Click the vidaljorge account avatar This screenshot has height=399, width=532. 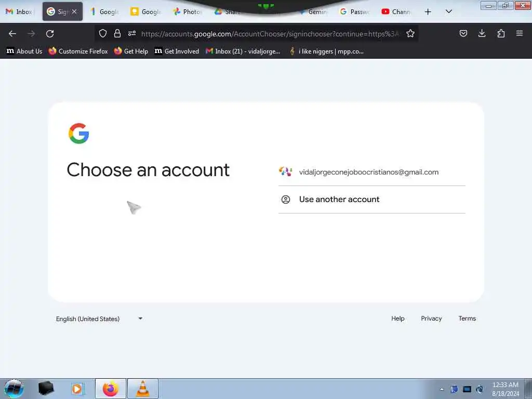(x=285, y=171)
